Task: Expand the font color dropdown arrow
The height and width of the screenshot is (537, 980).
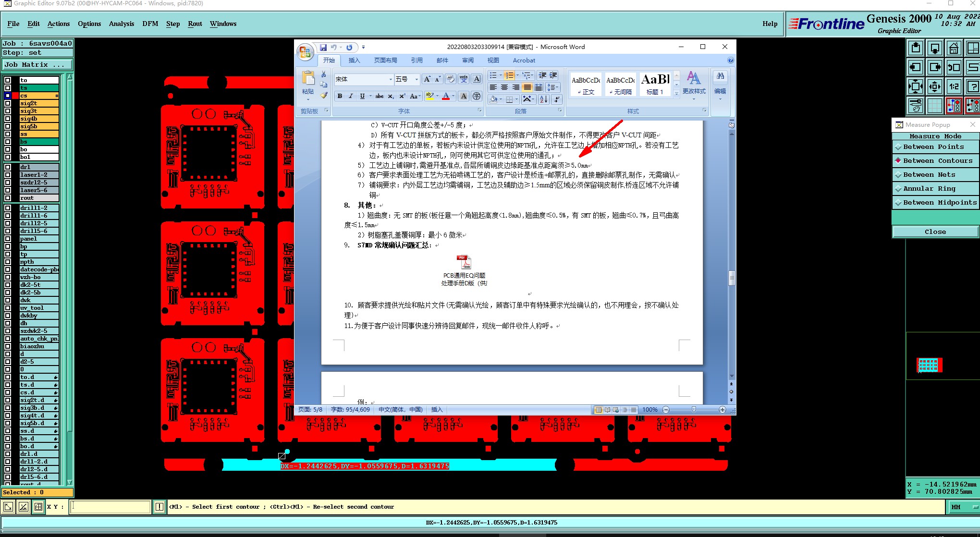Action: [453, 96]
